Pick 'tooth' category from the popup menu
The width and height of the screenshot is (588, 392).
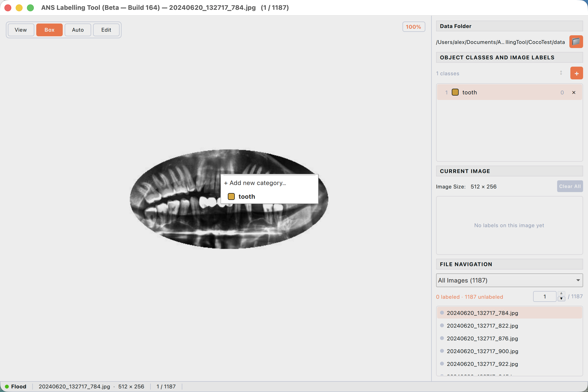click(269, 196)
